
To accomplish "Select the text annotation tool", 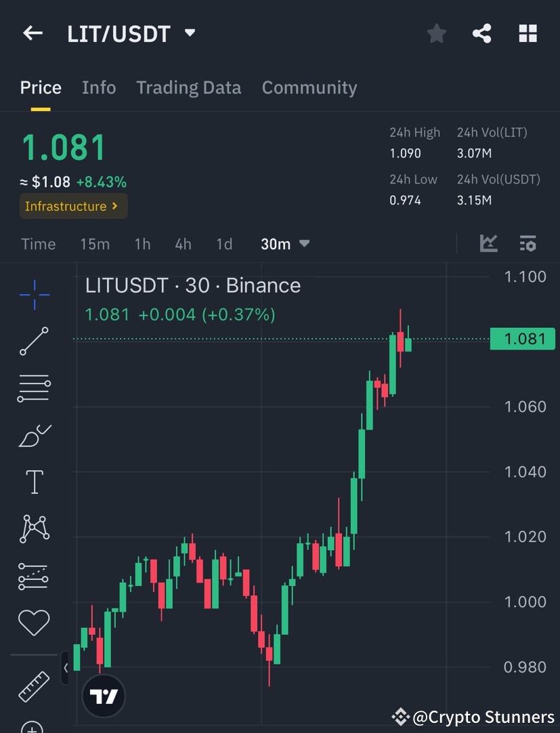I will (34, 481).
